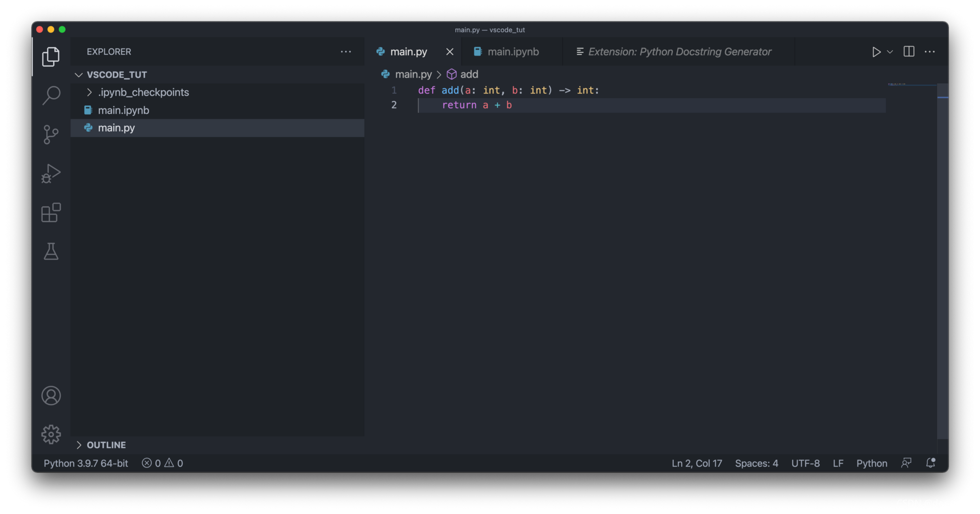Open the Source Control view icon
This screenshot has width=980, height=514.
click(x=51, y=134)
